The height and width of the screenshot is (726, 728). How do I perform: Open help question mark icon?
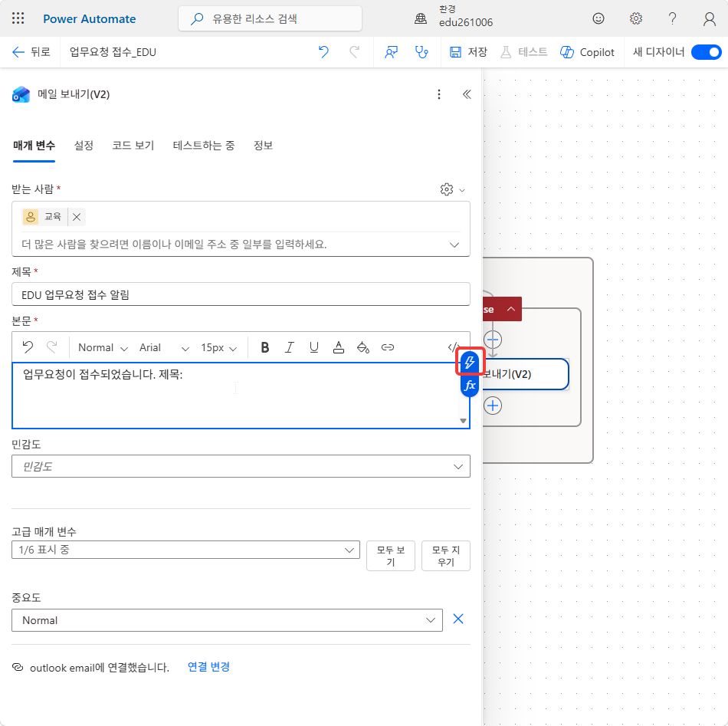672,18
